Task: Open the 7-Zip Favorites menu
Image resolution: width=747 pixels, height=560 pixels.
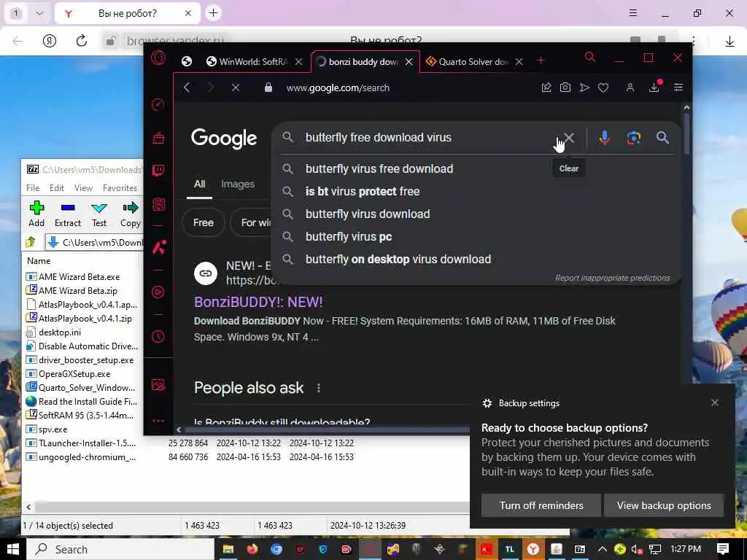Action: point(120,188)
